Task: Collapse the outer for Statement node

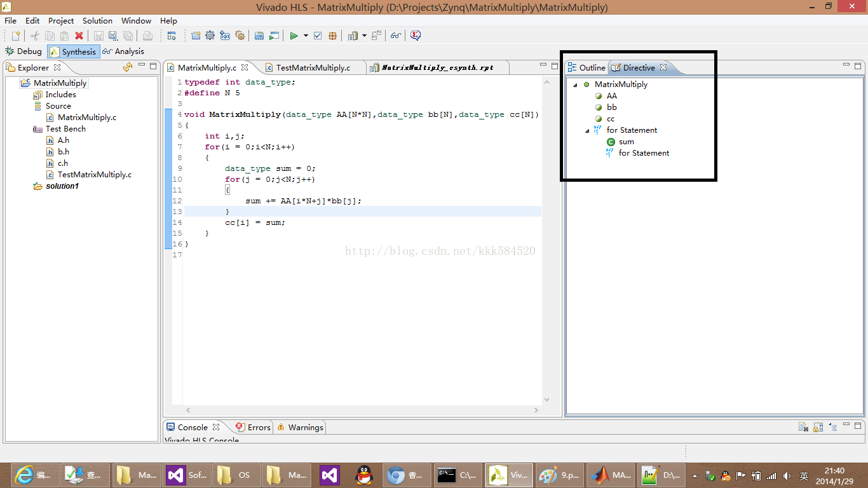Action: click(588, 130)
